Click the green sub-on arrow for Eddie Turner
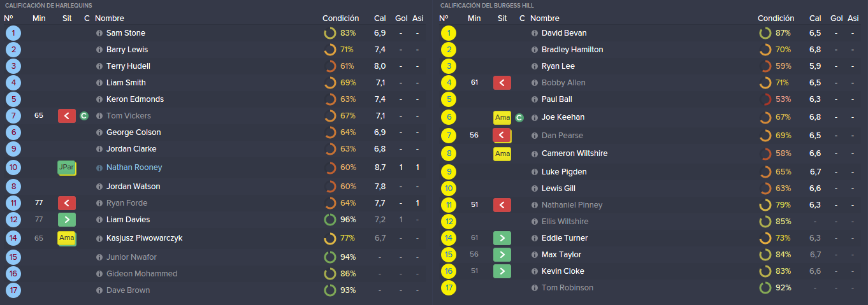 point(502,238)
